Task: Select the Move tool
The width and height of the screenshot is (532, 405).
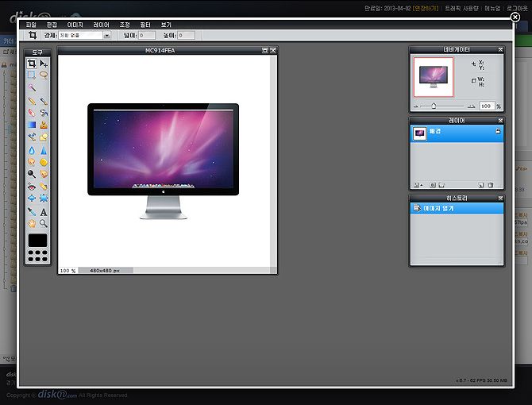Action: tap(44, 64)
